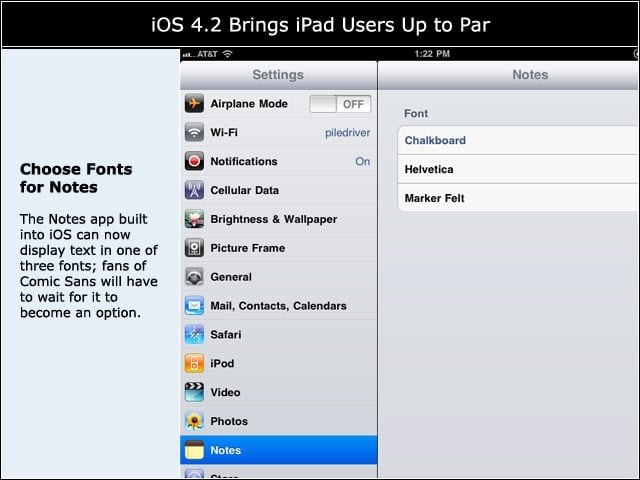Tap the 1:22 PM clock
Screen dimensions: 640x480
click(432, 54)
